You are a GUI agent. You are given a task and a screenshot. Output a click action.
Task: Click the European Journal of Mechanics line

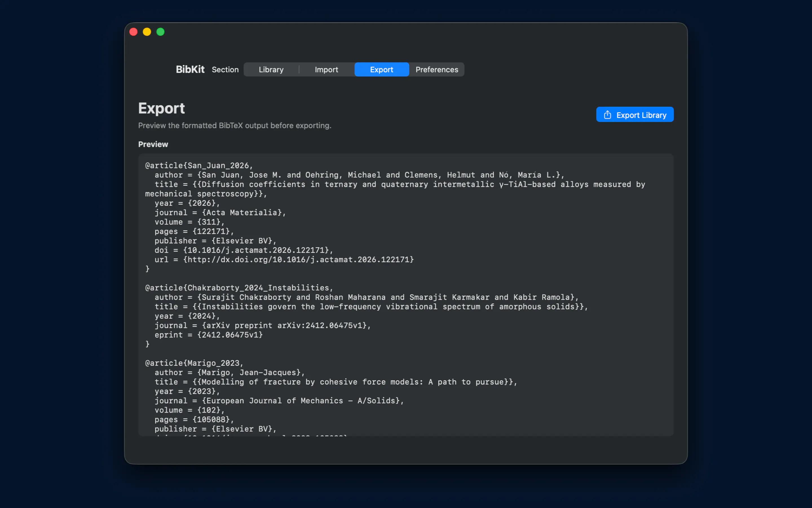(279, 401)
